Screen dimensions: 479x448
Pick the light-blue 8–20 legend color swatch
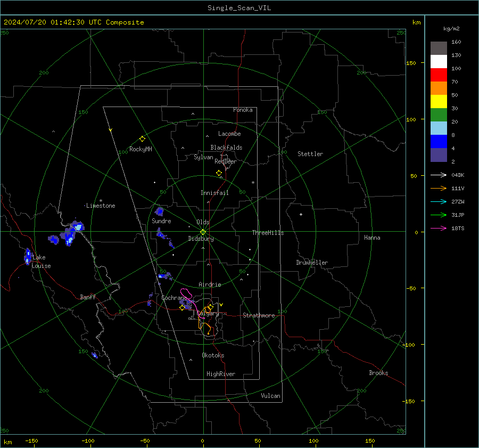click(439, 128)
